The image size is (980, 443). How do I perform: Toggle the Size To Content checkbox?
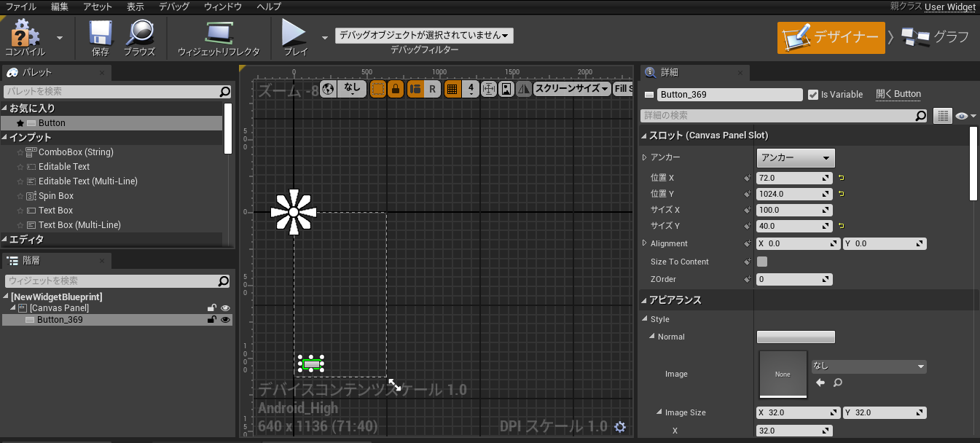pos(762,262)
